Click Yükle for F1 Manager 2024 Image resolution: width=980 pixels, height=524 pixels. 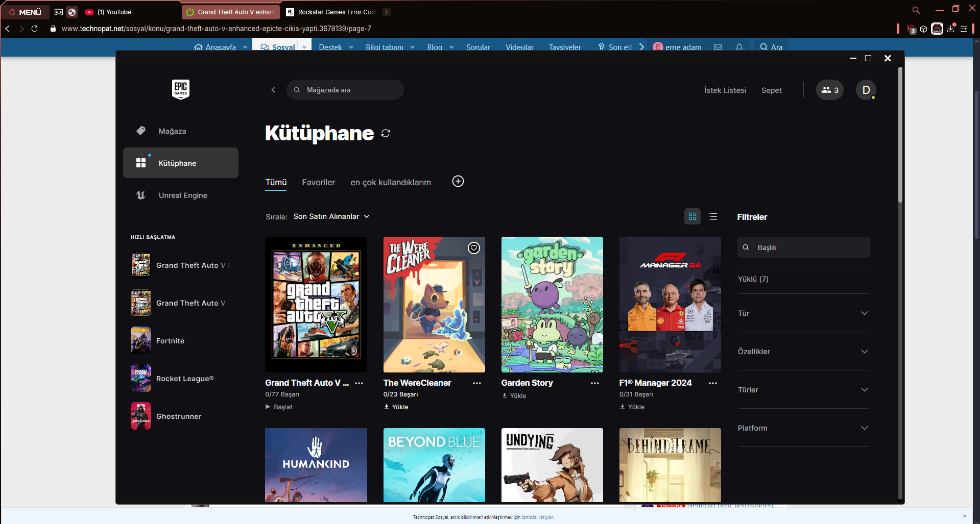pos(632,407)
